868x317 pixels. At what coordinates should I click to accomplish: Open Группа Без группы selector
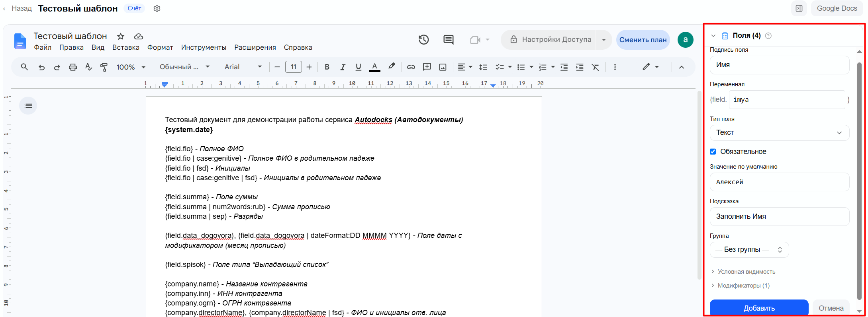pos(749,250)
